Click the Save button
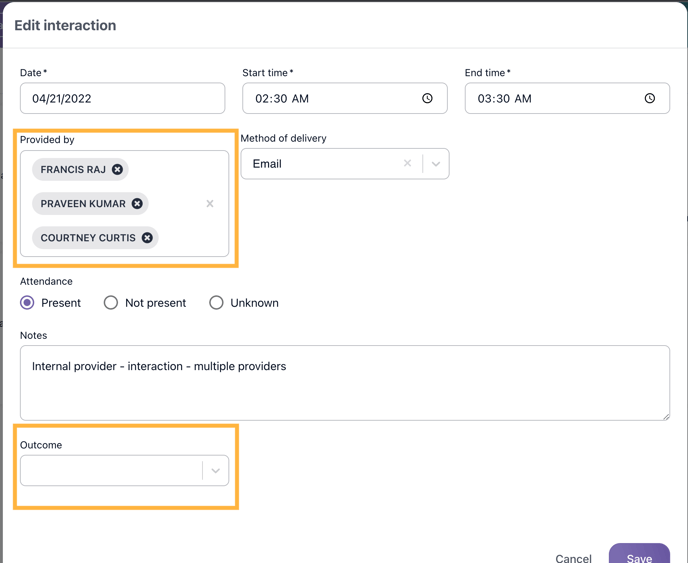 [x=639, y=556]
